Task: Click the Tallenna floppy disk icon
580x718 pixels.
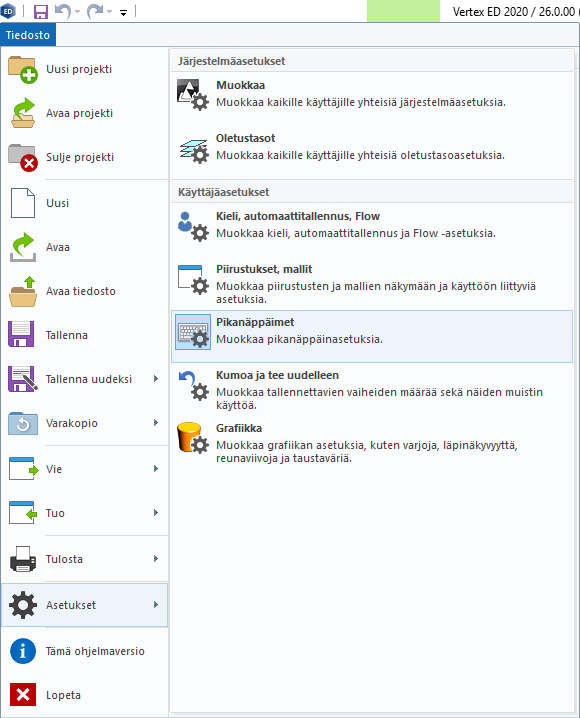Action: 21,334
